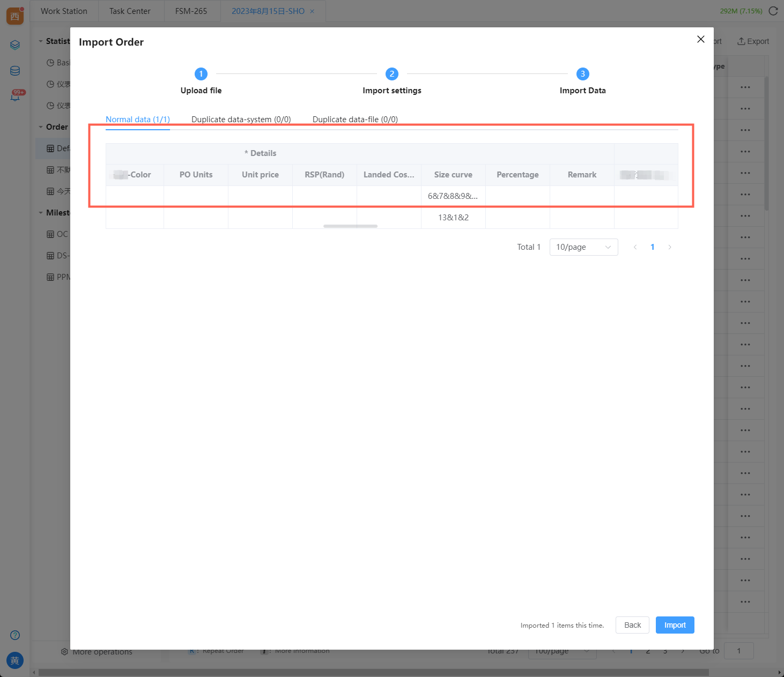Open the help question mark icon
The image size is (784, 677).
(x=15, y=635)
